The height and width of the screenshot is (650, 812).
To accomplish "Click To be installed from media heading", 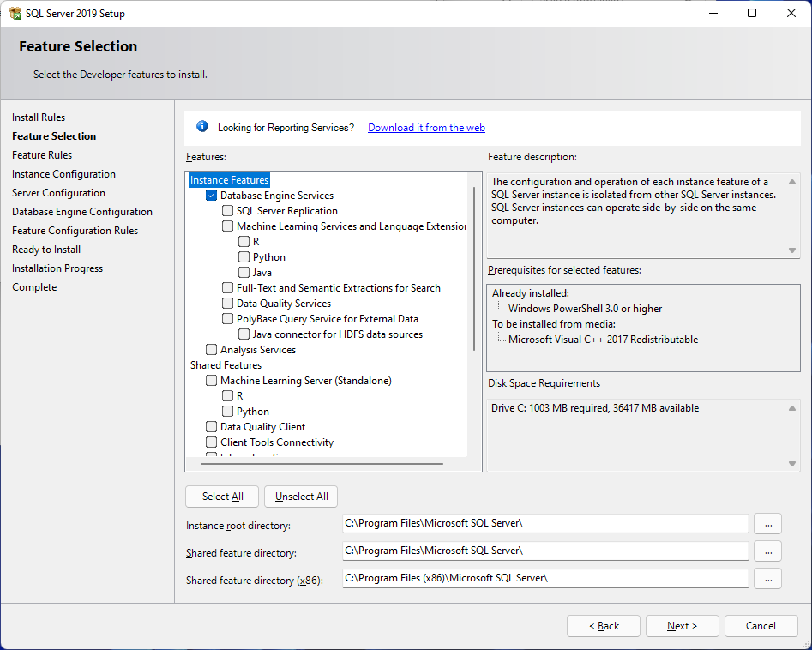I will coord(554,324).
